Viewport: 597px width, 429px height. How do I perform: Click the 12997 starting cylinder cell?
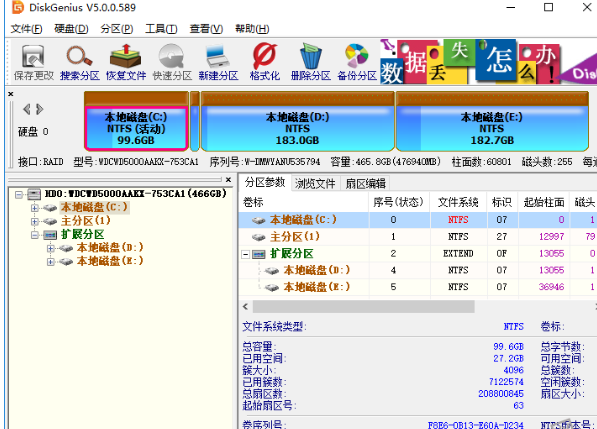click(551, 237)
